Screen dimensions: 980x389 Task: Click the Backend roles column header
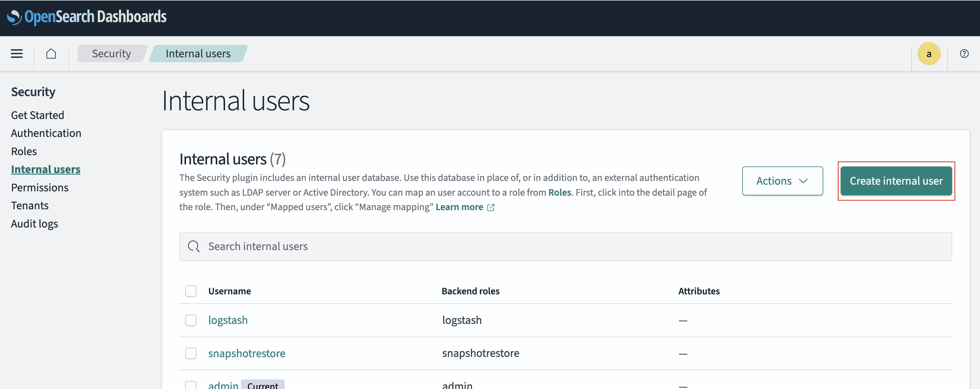pyautogui.click(x=470, y=291)
